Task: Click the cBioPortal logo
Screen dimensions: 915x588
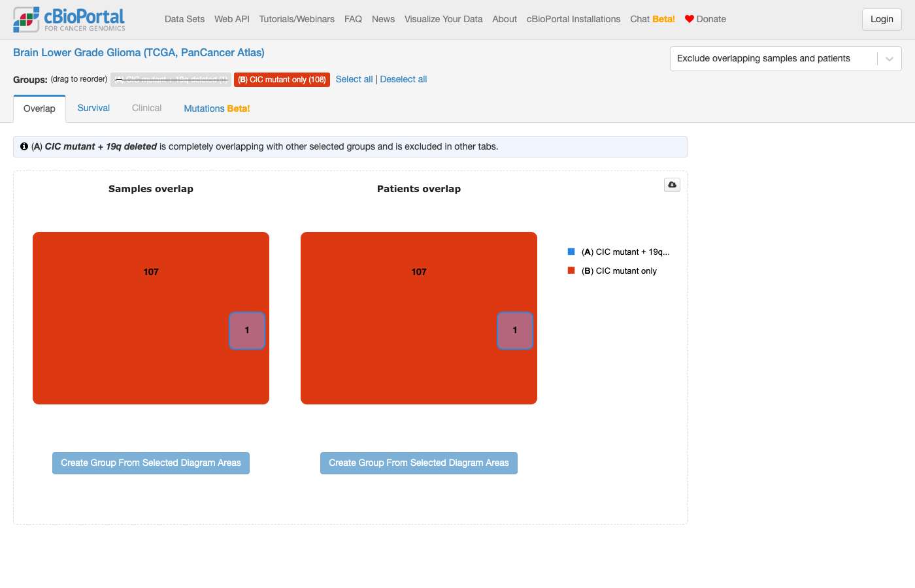Action: (69, 20)
